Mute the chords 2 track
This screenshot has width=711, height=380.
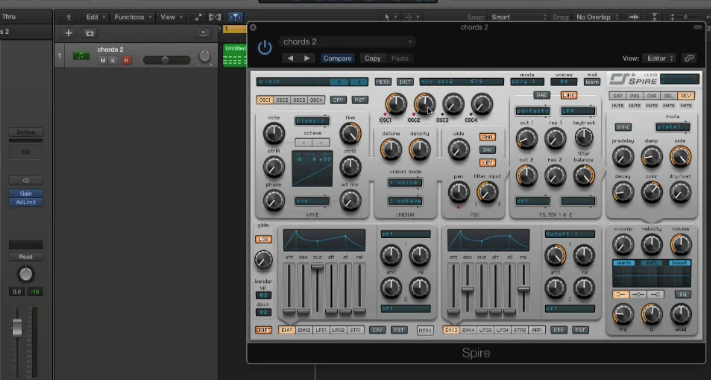pos(103,60)
